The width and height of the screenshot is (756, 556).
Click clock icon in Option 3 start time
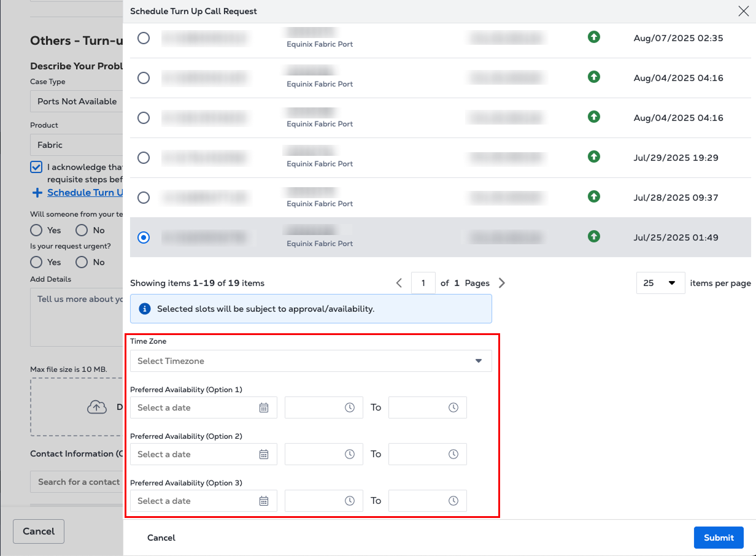350,501
